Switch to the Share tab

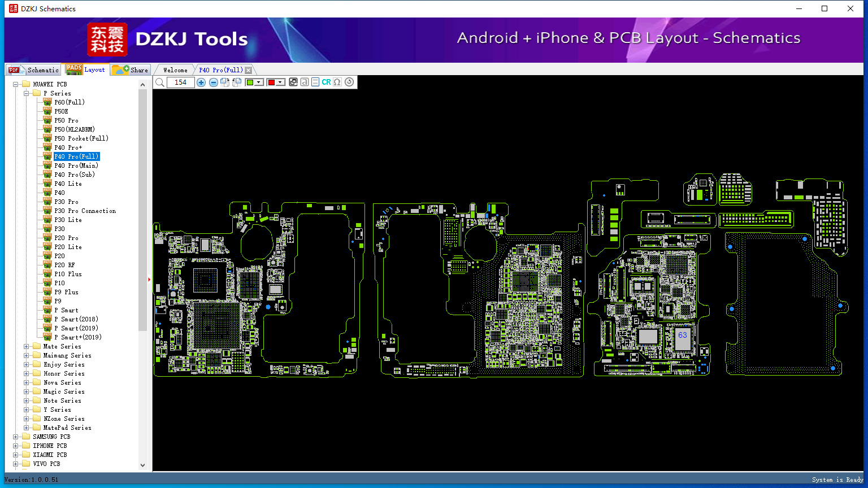coord(130,69)
